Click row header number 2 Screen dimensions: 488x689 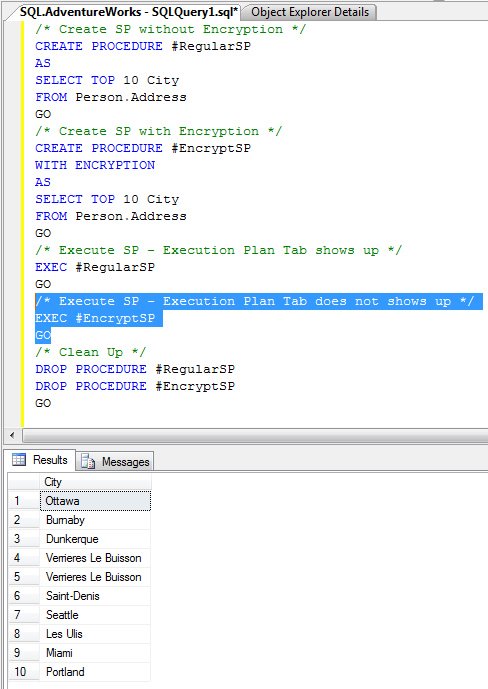24,520
